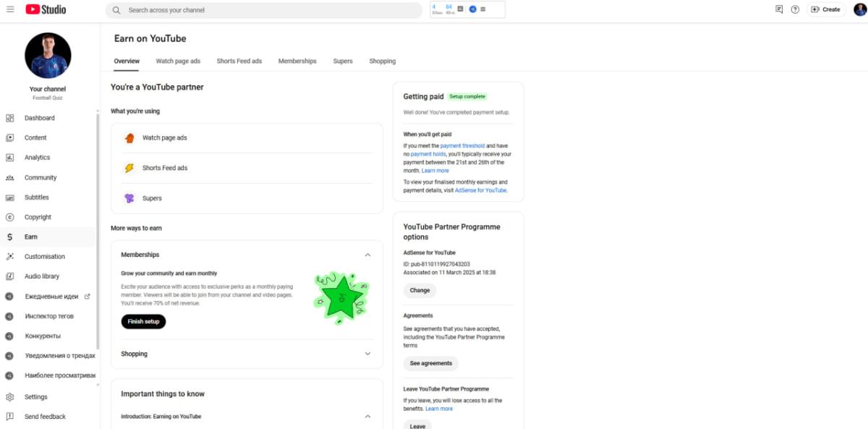The width and height of the screenshot is (868, 429).
Task: Switch to the Memberships tab
Action: pos(297,61)
